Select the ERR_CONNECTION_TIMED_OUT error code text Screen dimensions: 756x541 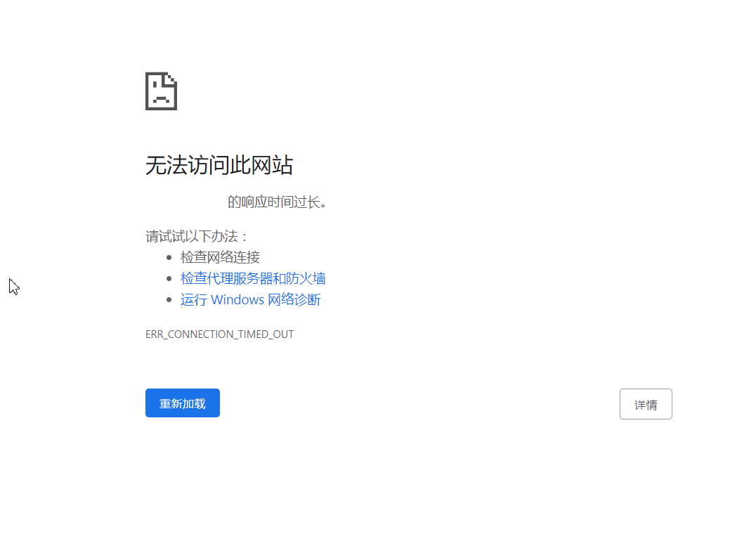219,334
